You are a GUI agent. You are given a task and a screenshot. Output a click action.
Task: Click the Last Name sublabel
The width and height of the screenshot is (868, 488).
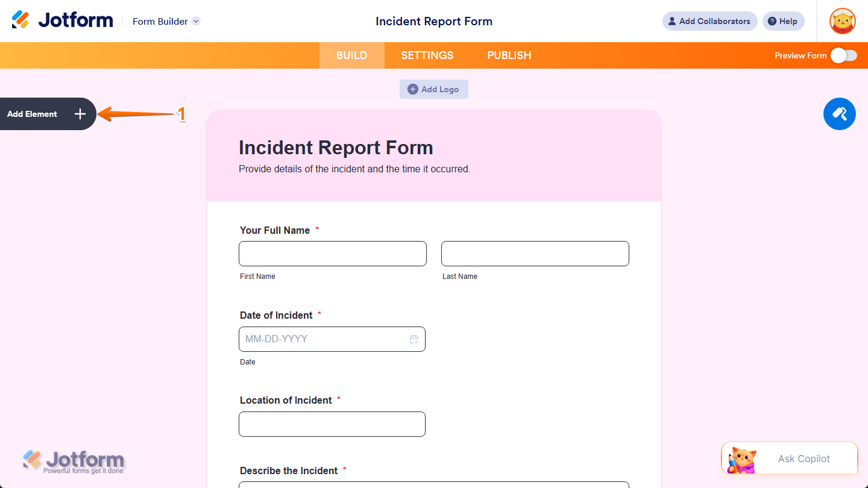coord(460,277)
